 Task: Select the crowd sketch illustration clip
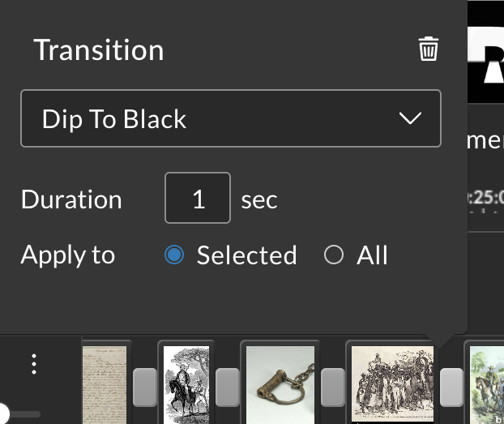click(x=392, y=383)
